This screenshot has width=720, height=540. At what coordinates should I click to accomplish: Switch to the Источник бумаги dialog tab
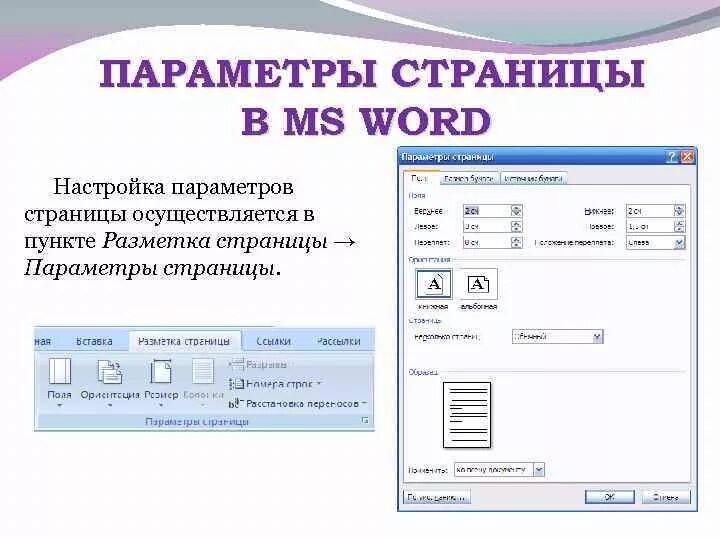click(534, 179)
